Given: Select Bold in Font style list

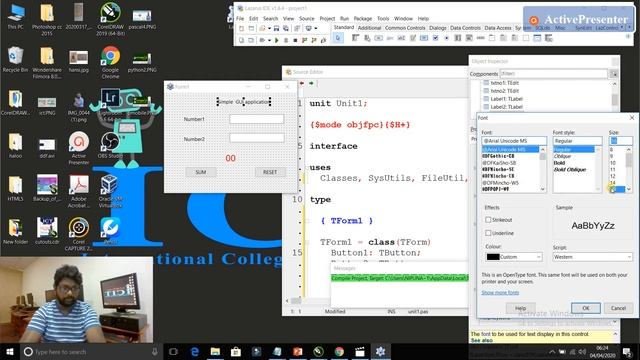Looking at the screenshot, I should tap(559, 163).
